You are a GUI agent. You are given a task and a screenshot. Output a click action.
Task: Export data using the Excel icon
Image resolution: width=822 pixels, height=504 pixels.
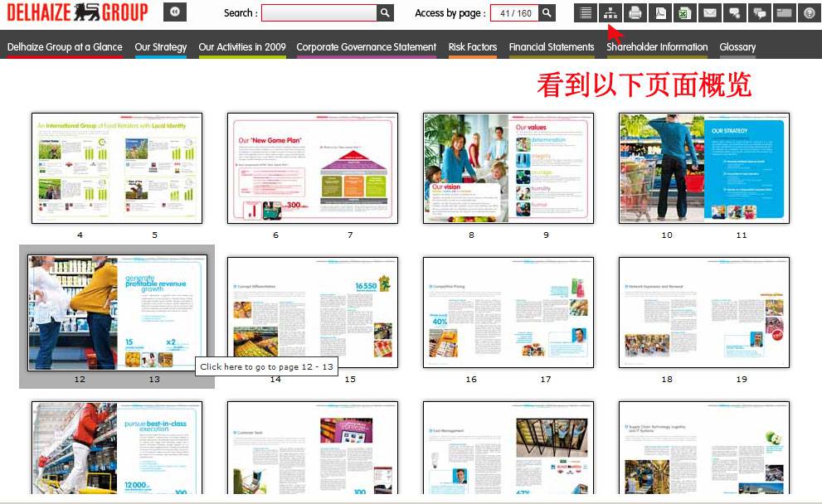click(x=683, y=12)
